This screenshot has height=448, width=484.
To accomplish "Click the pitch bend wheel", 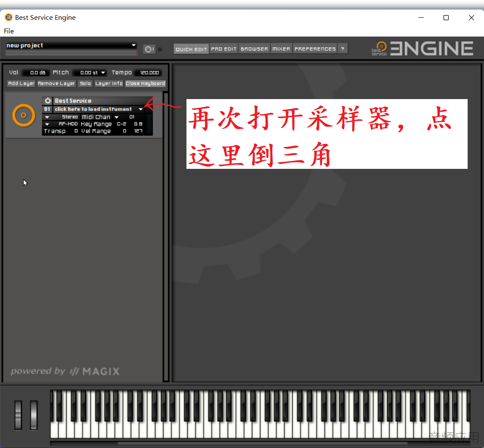I will click(18, 415).
